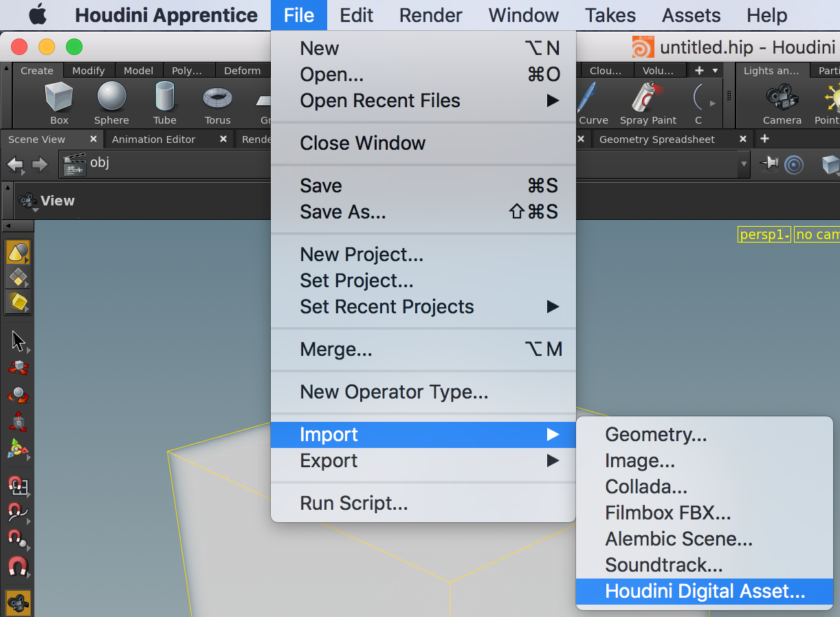Expand the obj path dropdown arrow
This screenshot has width=840, height=617.
743,164
